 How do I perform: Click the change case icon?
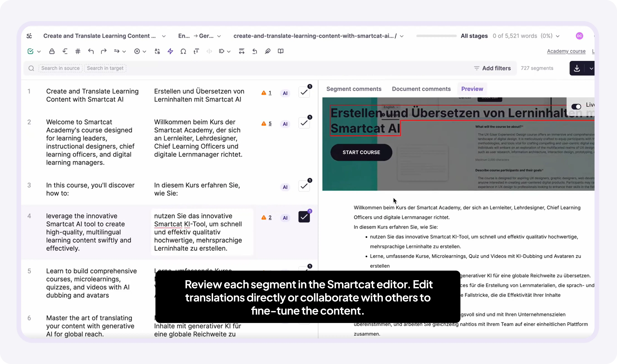pos(157,51)
